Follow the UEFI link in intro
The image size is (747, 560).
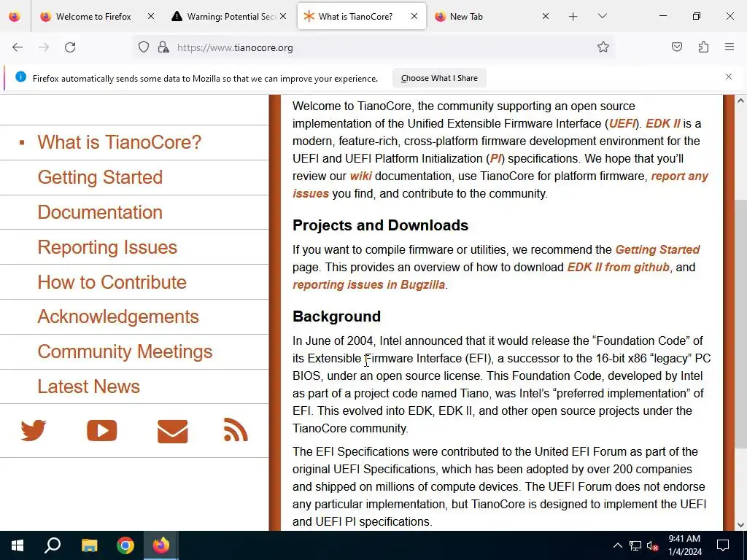pos(622,123)
